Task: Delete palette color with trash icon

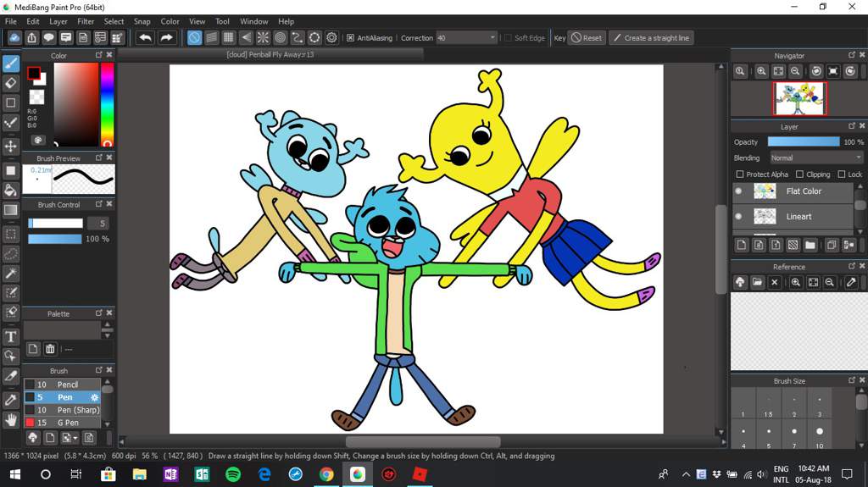Action: (x=50, y=349)
